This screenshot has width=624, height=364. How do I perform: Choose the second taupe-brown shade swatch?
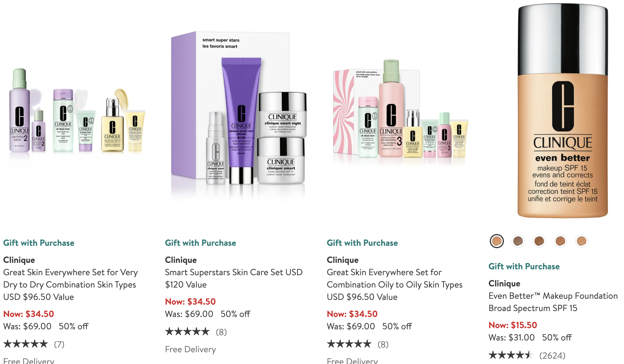[518, 241]
